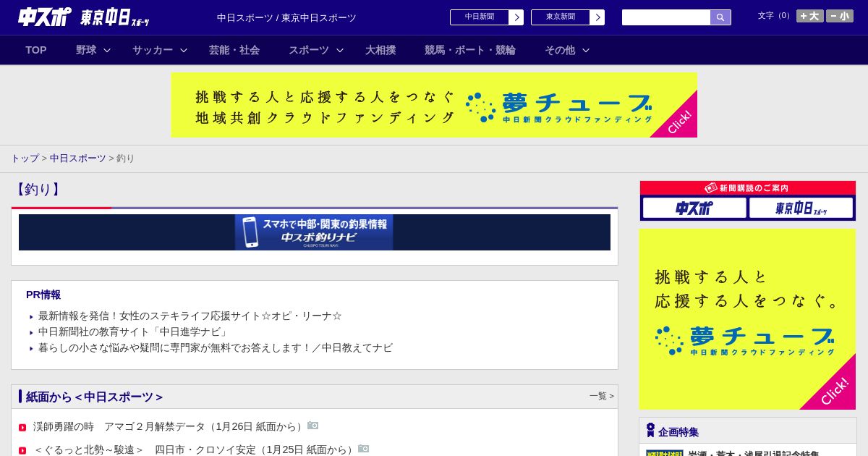Open the 東京新聞 link button
Viewport: 868px width, 456px height.
[561, 17]
